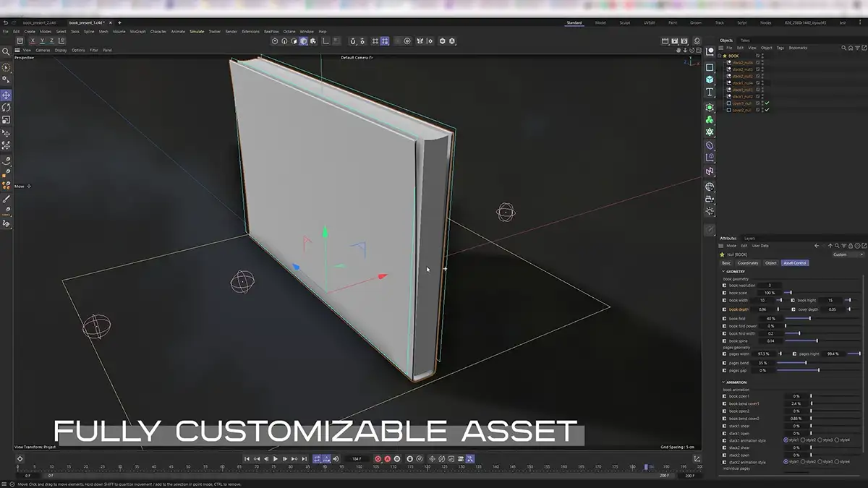
Task: Collapse the ANIMATION section
Action: (723, 382)
